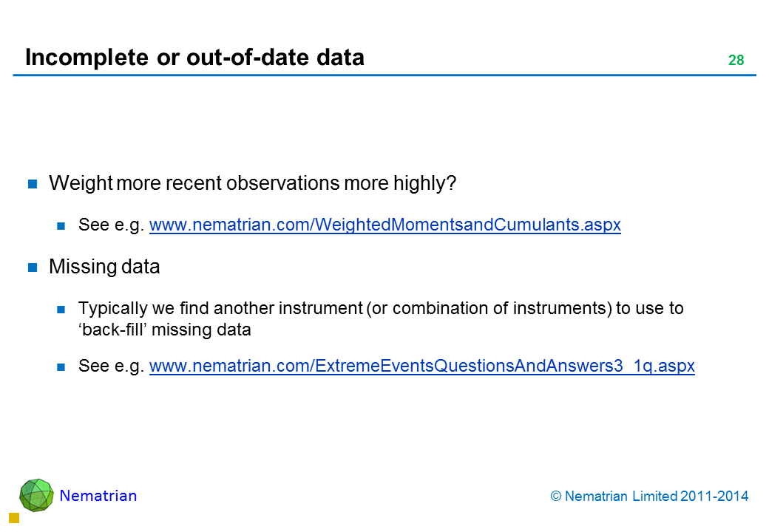Click the "Typically we find another instrument" sentence
Viewport: 769px width, 532px height.
pos(380,308)
